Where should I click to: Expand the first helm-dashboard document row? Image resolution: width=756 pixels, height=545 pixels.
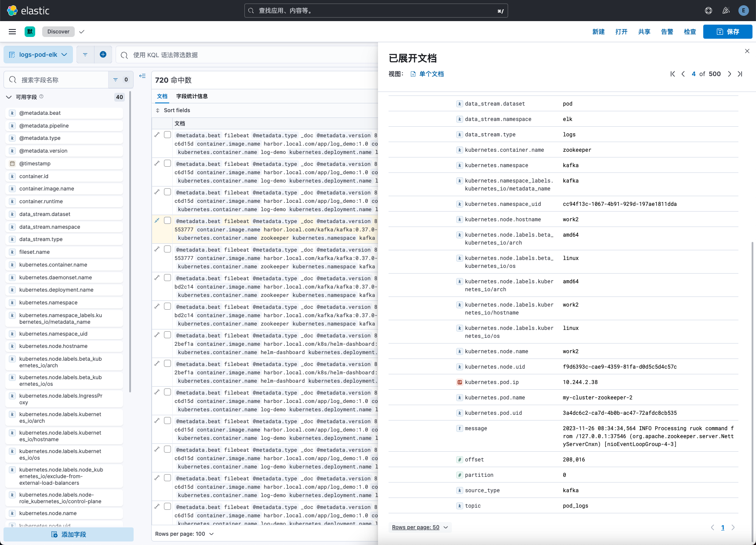157,335
